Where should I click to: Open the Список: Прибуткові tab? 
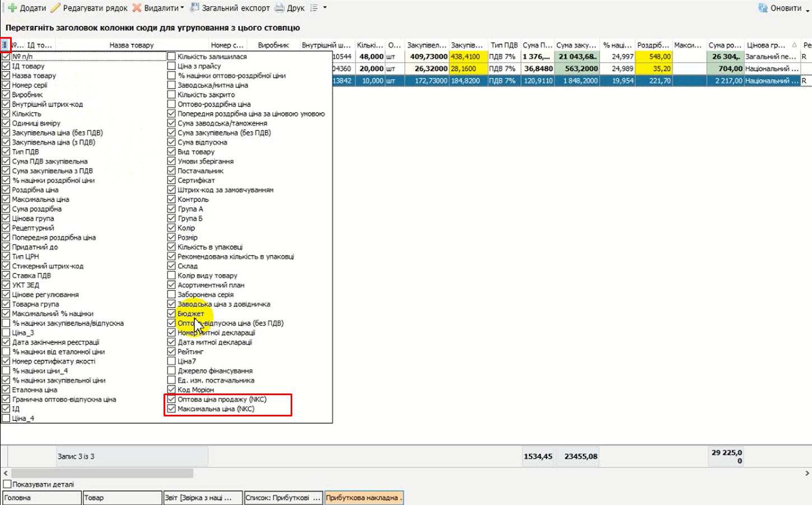(283, 498)
